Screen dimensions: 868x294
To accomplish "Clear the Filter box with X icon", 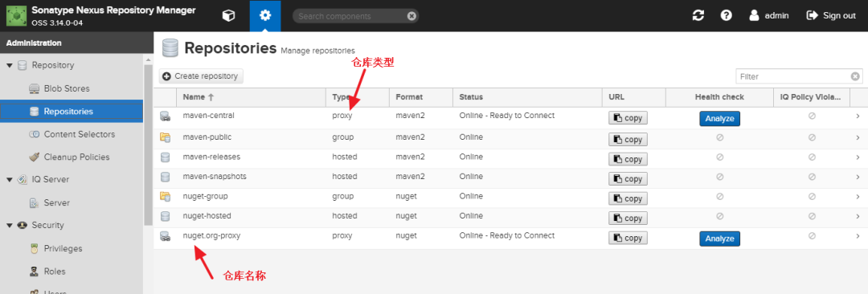I will [855, 76].
